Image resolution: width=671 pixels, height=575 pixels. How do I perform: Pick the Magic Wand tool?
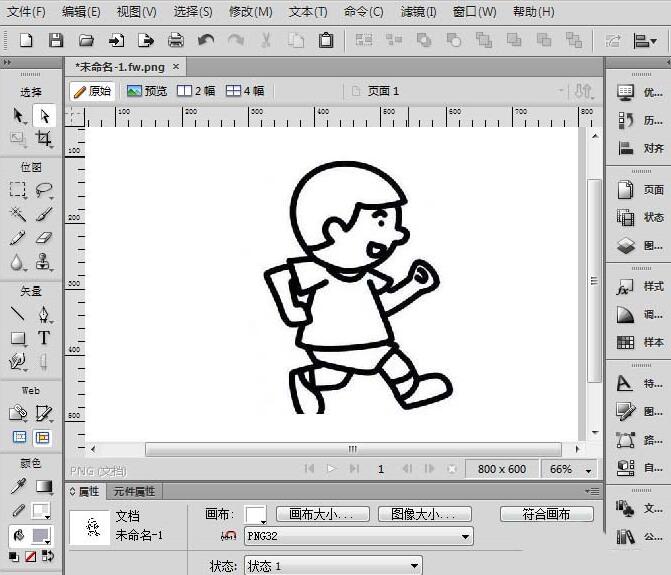pyautogui.click(x=18, y=214)
